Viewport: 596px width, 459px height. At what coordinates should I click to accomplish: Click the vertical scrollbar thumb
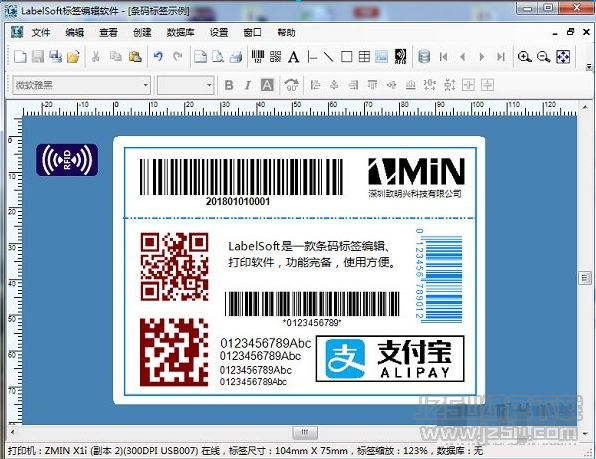[585, 278]
